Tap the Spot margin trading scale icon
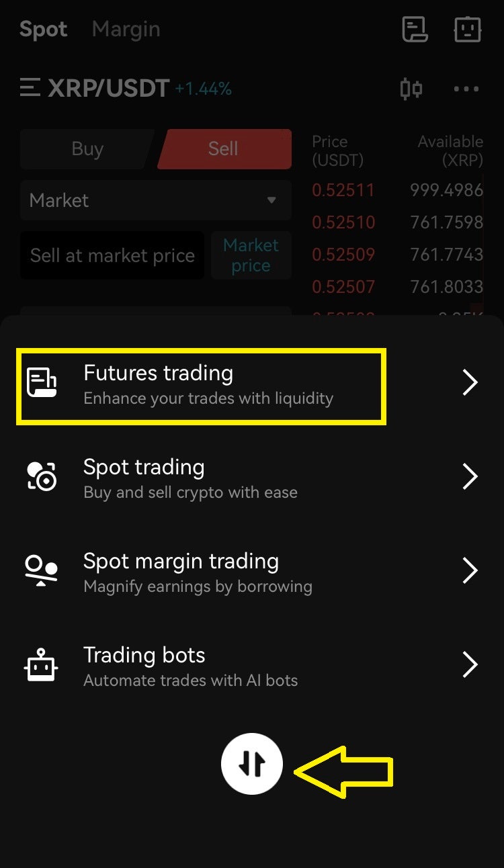Viewport: 504px width, 868px height. [x=42, y=570]
